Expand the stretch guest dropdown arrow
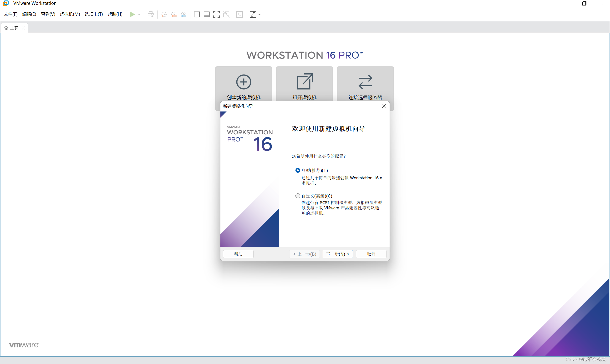610x364 pixels. tap(259, 15)
